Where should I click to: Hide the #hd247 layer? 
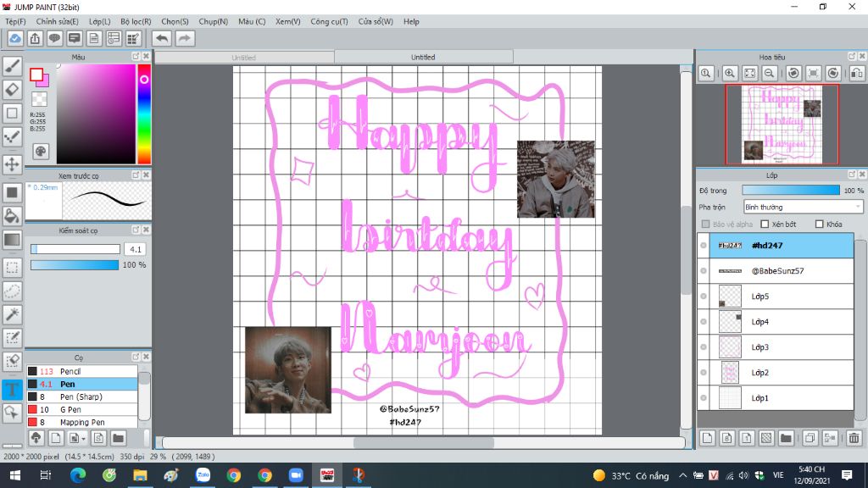[704, 245]
